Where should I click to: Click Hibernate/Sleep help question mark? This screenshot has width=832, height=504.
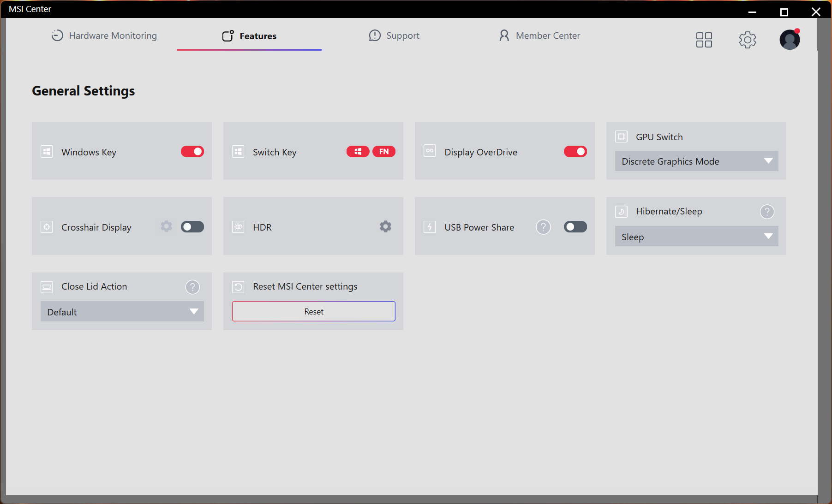coord(766,212)
